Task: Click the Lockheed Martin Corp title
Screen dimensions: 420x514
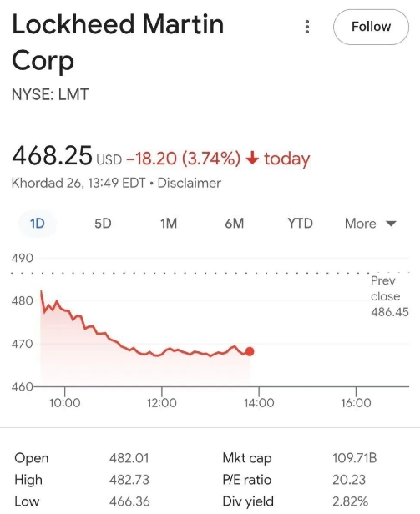Action: click(118, 42)
